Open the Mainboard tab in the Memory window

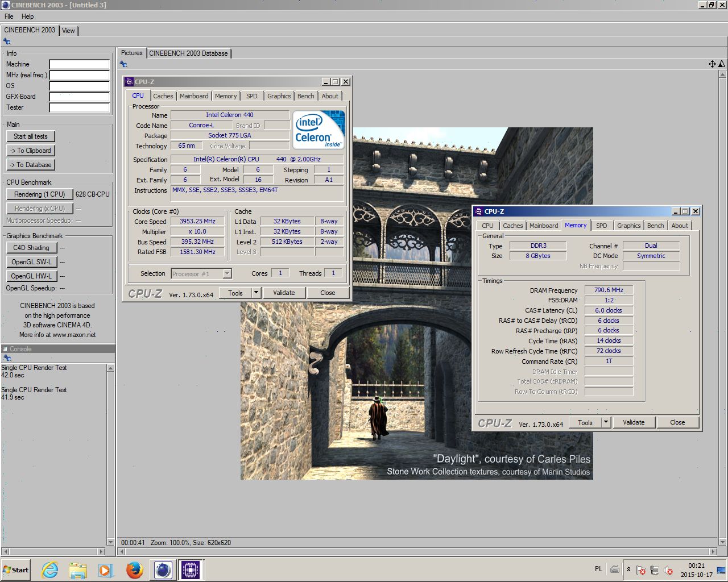[x=544, y=226]
